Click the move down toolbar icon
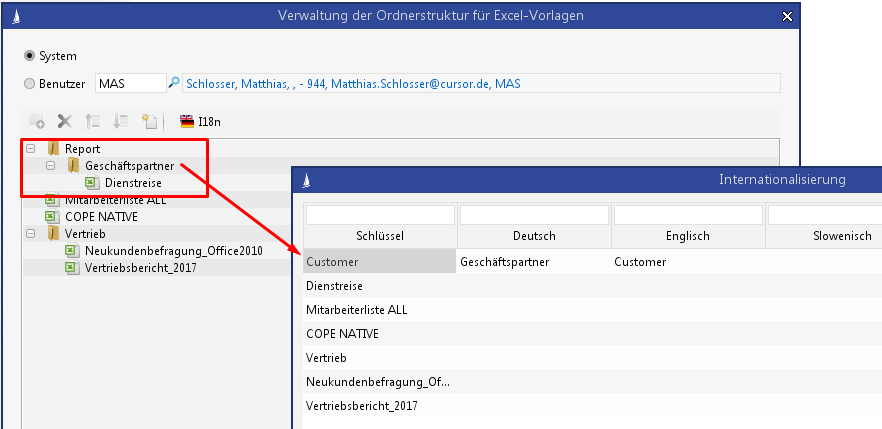 pos(121,121)
